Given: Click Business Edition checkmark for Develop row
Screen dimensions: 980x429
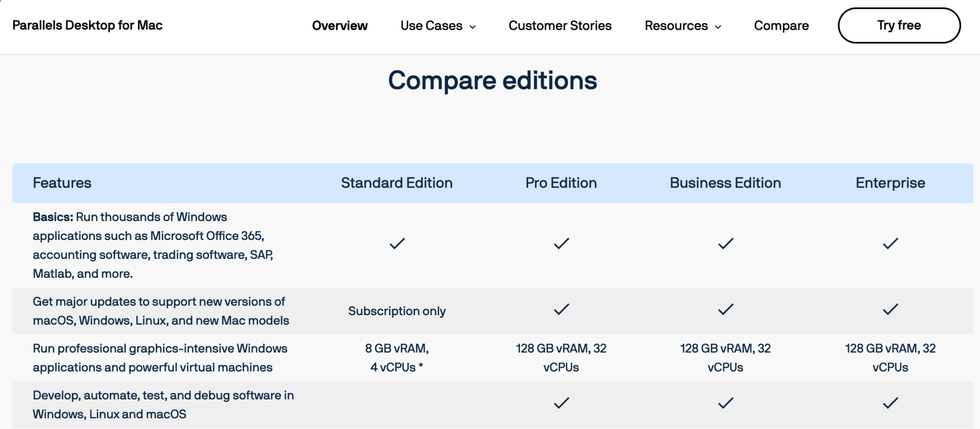Looking at the screenshot, I should pos(725,403).
